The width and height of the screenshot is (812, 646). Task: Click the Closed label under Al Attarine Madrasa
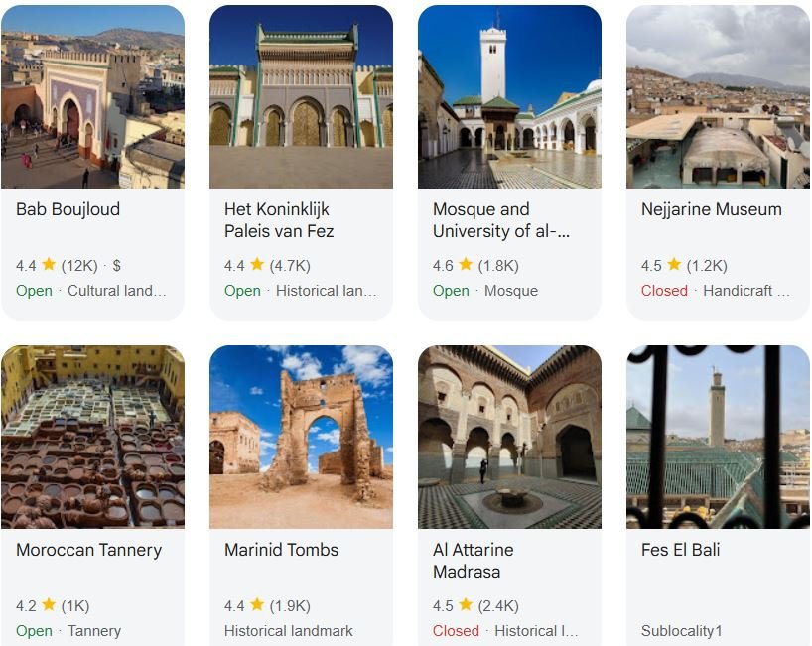(456, 630)
